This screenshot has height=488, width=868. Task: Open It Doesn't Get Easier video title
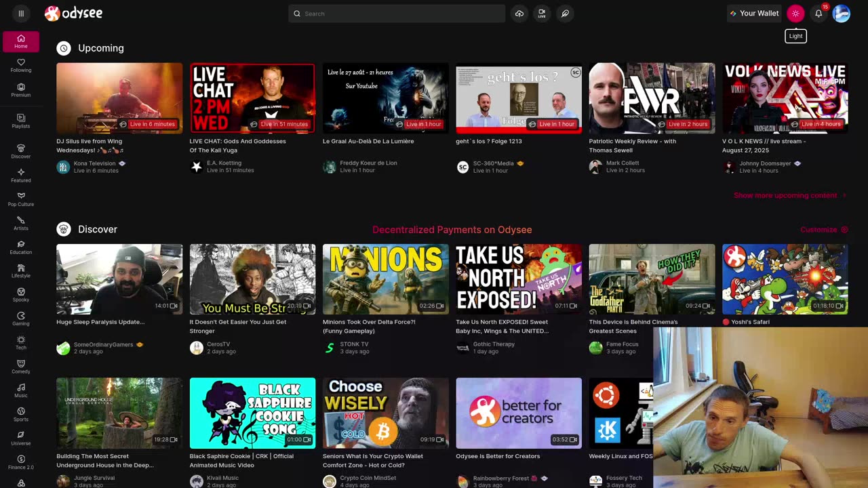coord(238,327)
